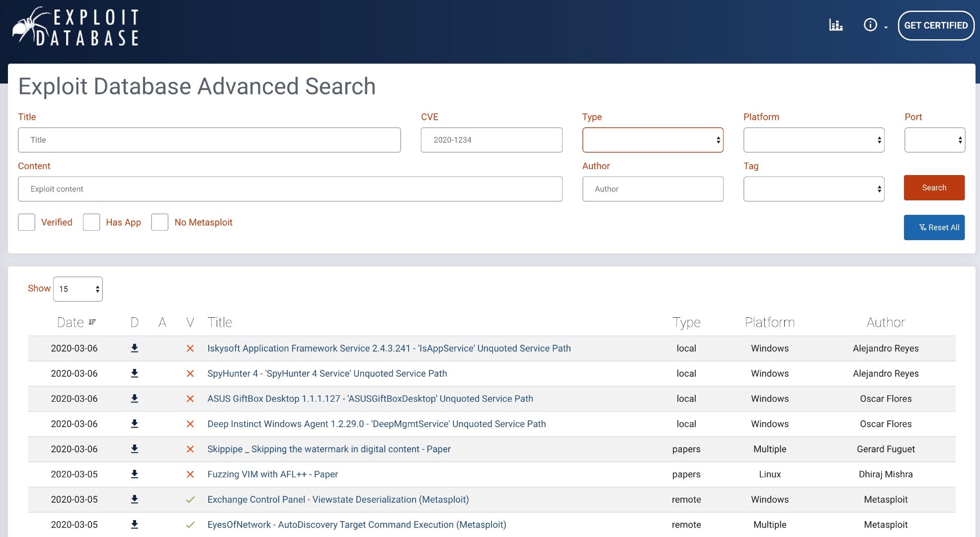Click the verified checkmark on the Exchange Control Panel row

190,500
